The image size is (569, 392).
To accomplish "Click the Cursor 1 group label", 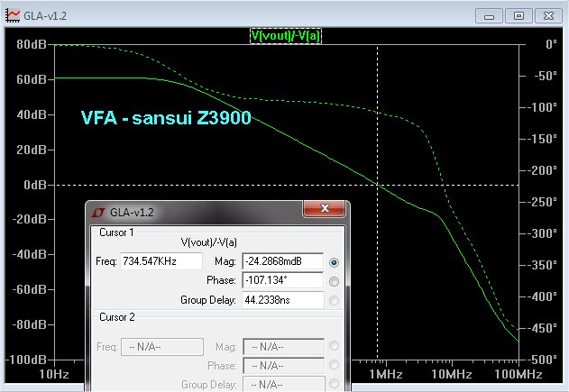I will 116,232.
